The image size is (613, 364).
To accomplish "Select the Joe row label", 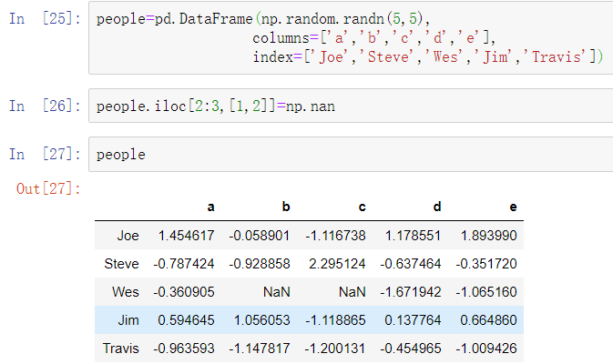I will (x=128, y=236).
